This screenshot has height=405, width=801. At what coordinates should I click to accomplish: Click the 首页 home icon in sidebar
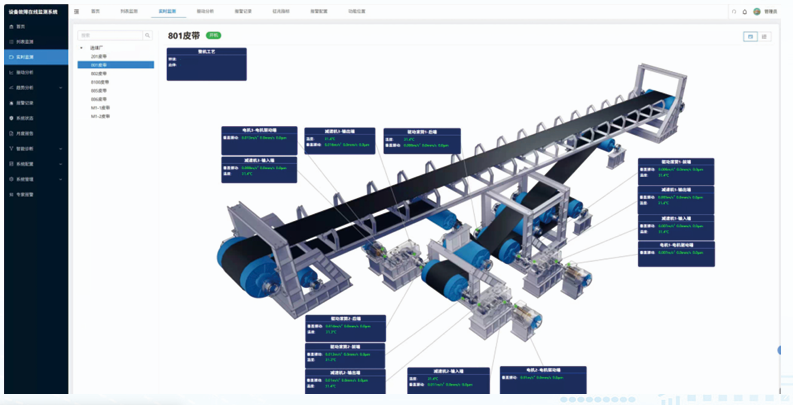click(11, 27)
